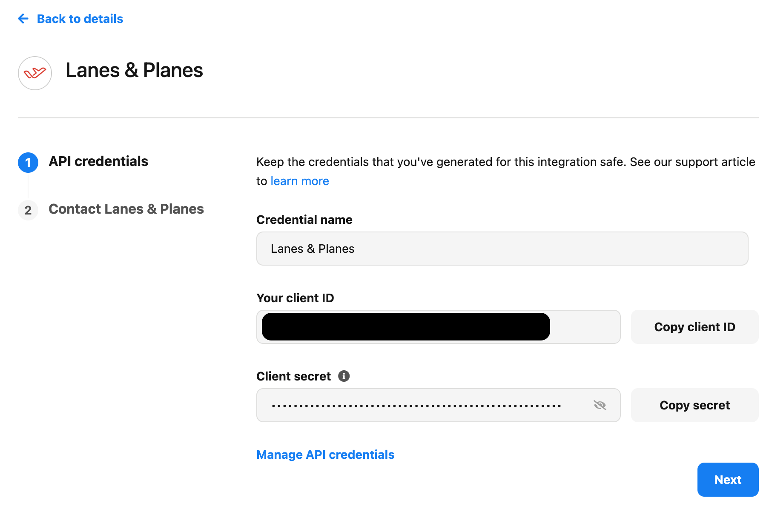Click the Lanes & Planes page heading
This screenshot has width=769, height=532.
click(134, 70)
